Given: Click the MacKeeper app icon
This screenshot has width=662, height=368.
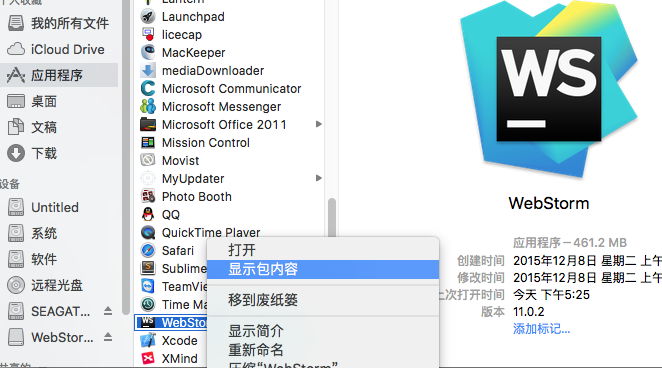Looking at the screenshot, I should [x=148, y=52].
